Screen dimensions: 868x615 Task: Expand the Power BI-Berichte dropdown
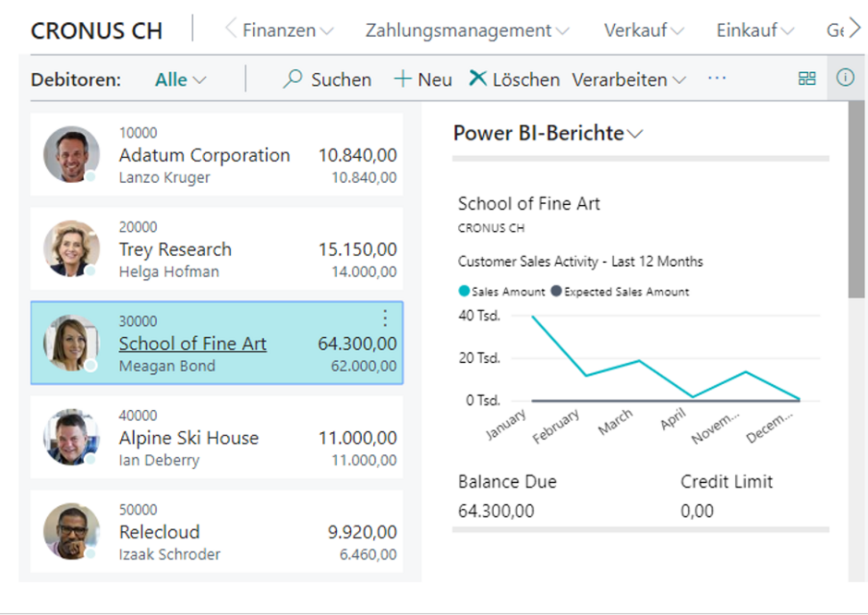point(548,133)
